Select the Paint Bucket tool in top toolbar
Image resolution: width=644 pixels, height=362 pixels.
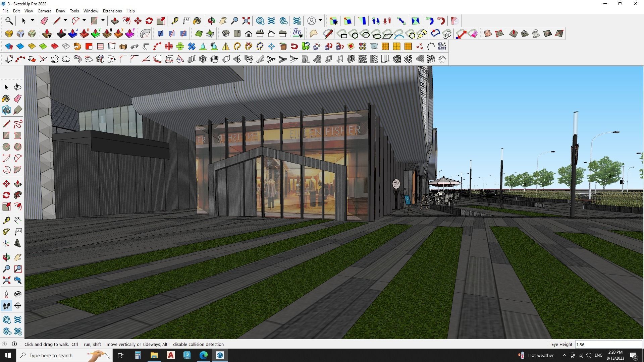[197, 21]
